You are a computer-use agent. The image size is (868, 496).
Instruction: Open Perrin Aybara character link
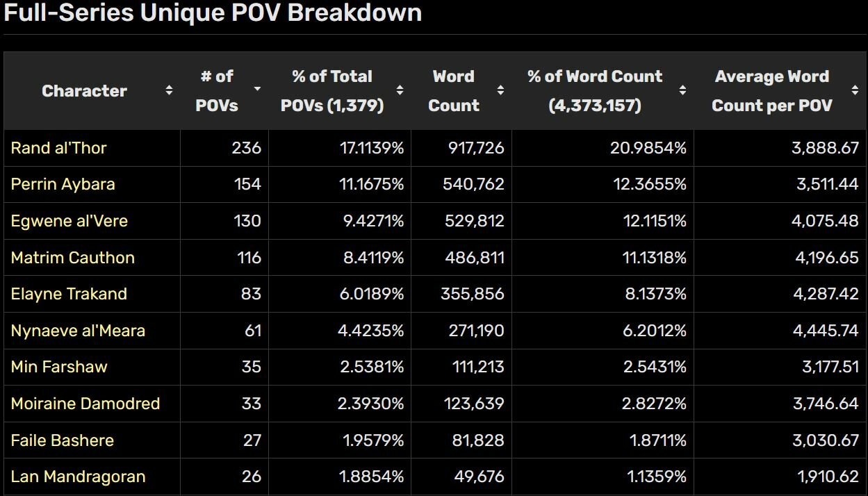point(63,184)
